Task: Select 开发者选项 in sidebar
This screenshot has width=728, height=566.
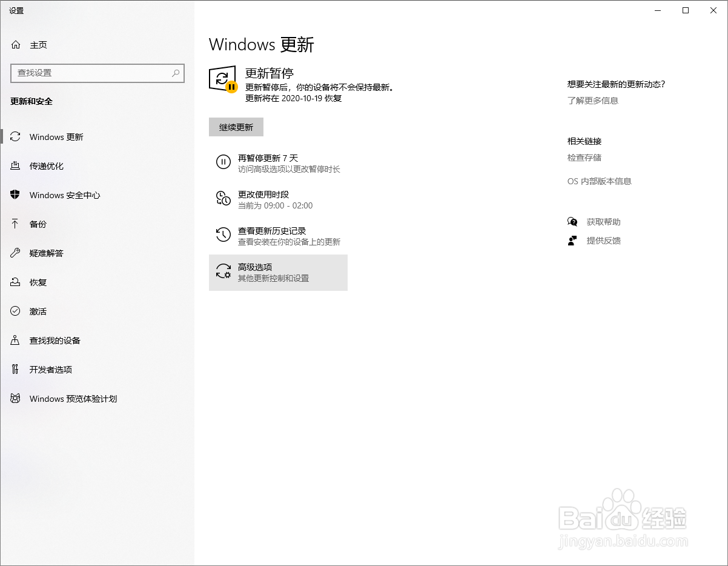Action: coord(97,370)
